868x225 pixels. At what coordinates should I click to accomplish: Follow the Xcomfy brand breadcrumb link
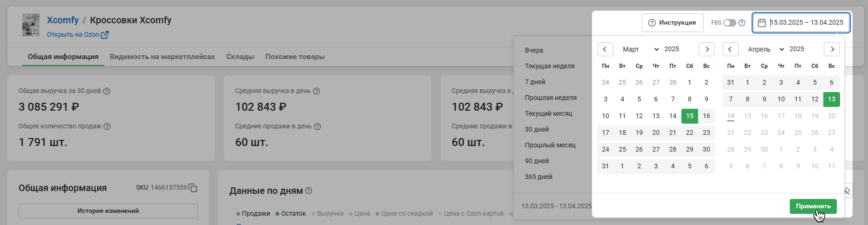[x=63, y=20]
